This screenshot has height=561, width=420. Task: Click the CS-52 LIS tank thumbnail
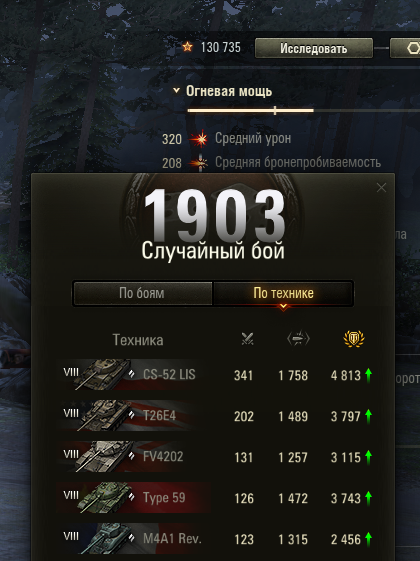[103, 374]
